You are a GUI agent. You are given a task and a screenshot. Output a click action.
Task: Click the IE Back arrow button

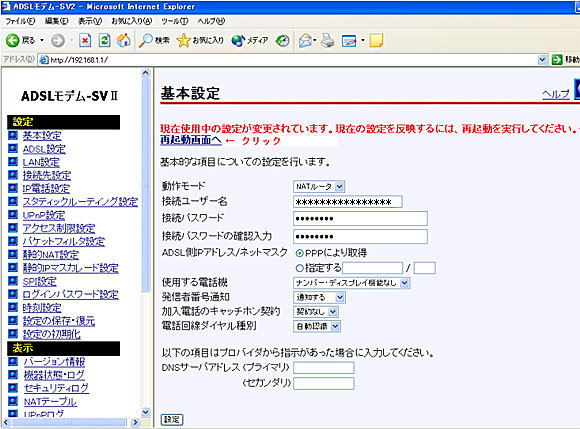click(13, 40)
